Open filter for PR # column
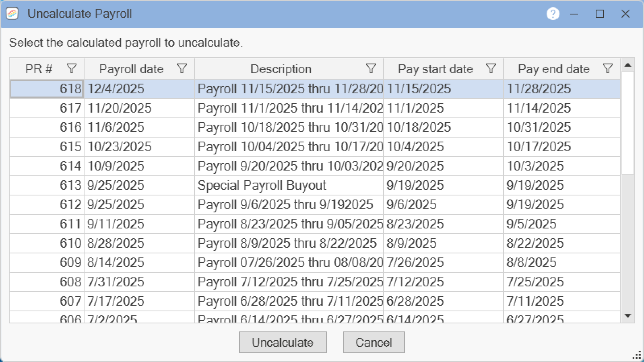This screenshot has height=362, width=644. click(x=72, y=69)
